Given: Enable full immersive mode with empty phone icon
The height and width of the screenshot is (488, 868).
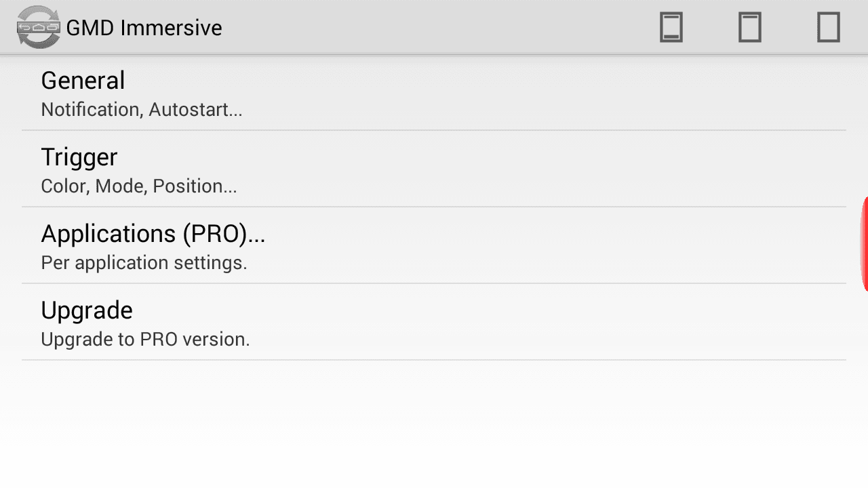Looking at the screenshot, I should 829,28.
